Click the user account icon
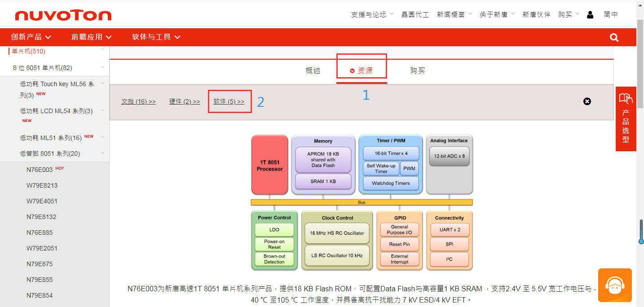The image size is (644, 307). (x=590, y=14)
